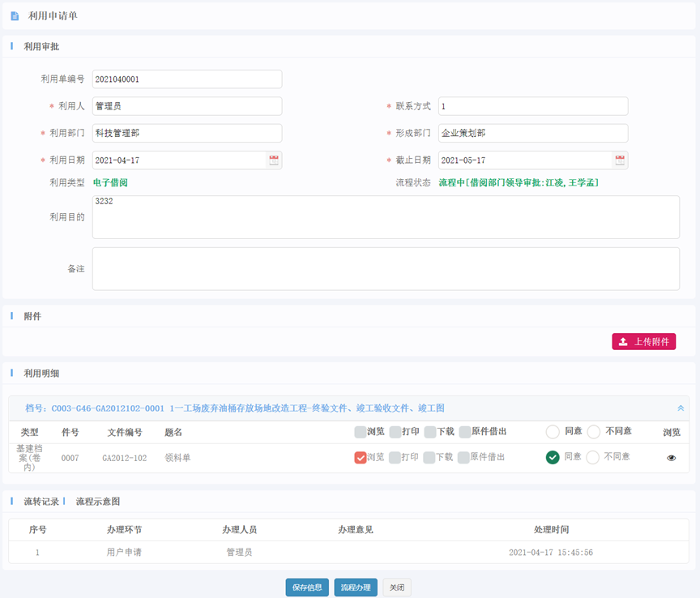This screenshot has height=598, width=700.
Task: Click item number 0007 cell
Action: coord(70,458)
